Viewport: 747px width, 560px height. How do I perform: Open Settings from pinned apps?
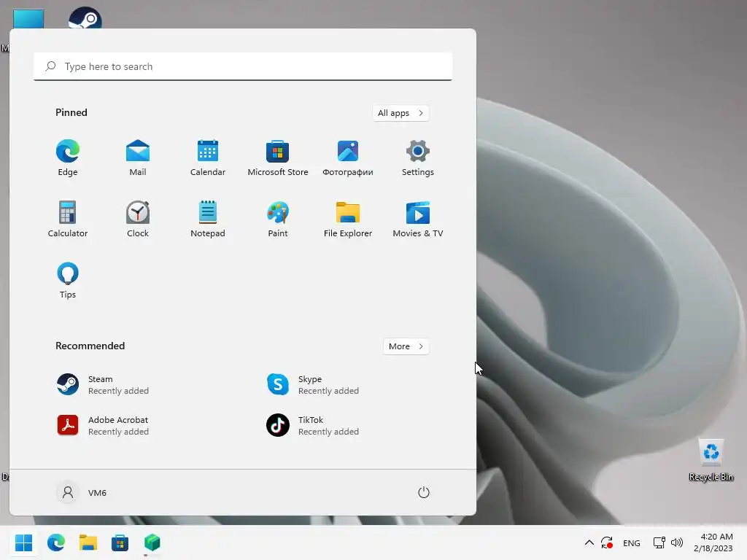point(418,158)
